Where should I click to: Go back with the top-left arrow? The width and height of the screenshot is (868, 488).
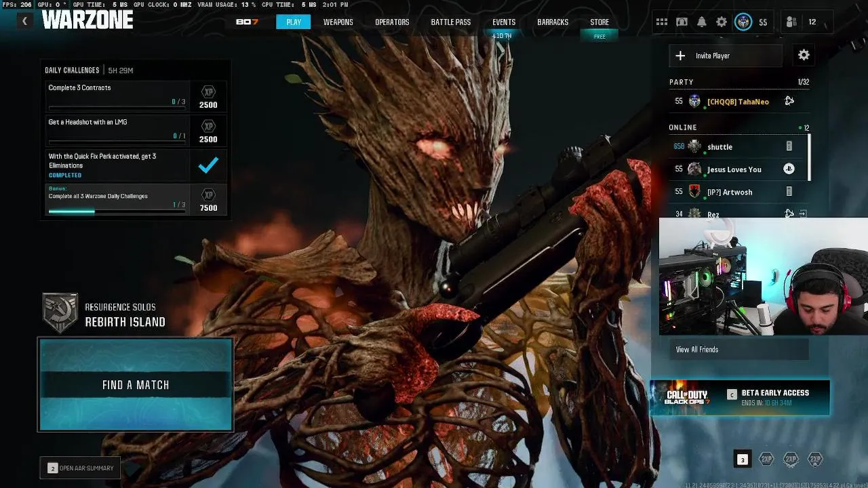click(x=24, y=21)
